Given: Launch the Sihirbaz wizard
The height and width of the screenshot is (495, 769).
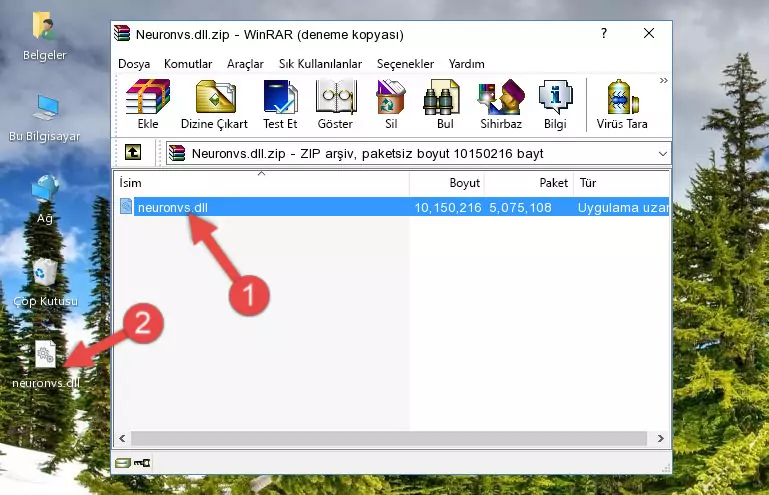Looking at the screenshot, I should tap(501, 104).
